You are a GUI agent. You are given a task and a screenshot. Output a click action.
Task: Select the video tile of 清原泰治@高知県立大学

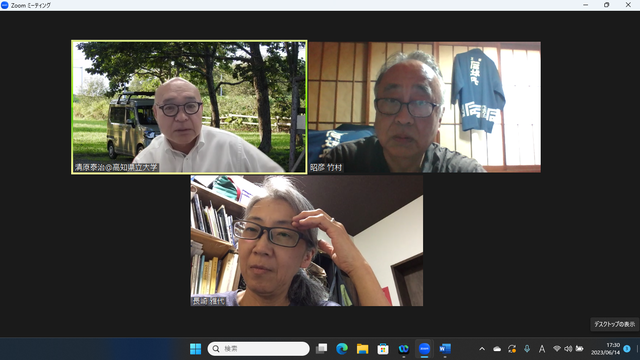tap(189, 107)
